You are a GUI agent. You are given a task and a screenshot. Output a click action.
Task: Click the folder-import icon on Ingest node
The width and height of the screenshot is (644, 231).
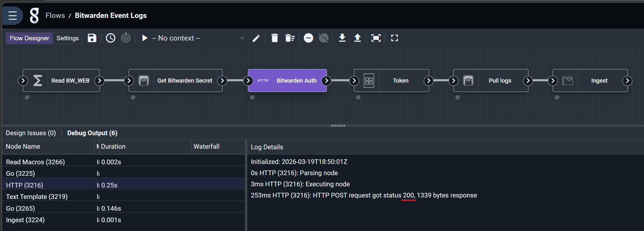(568, 81)
